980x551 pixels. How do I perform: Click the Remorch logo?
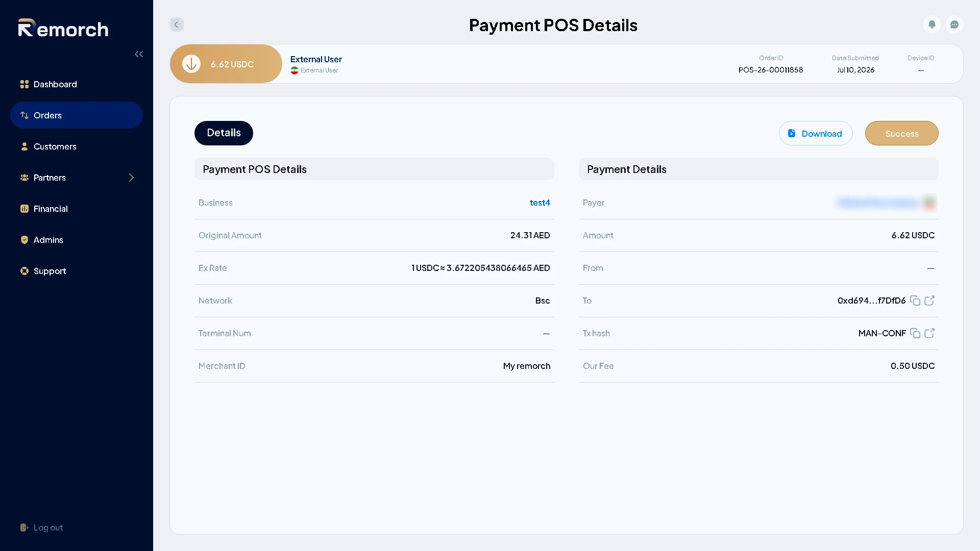point(63,28)
